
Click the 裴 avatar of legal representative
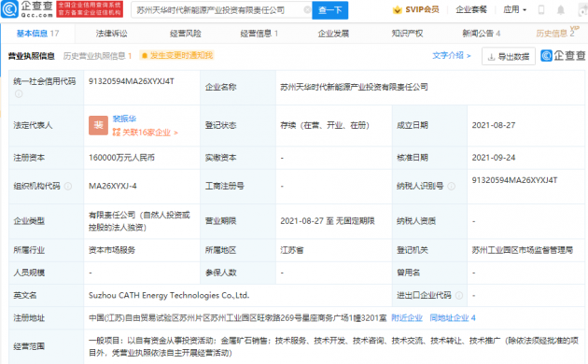pos(98,125)
